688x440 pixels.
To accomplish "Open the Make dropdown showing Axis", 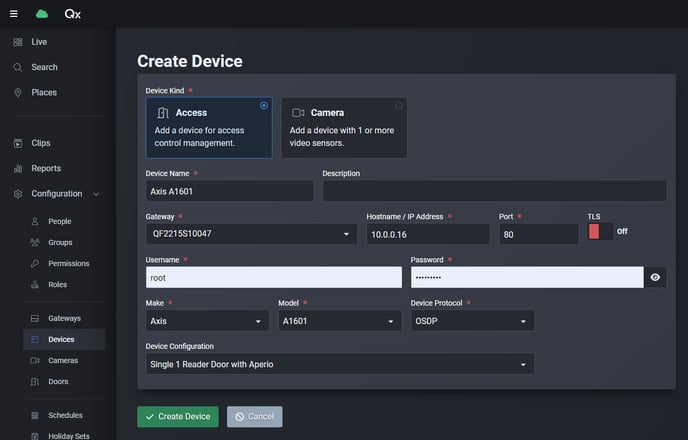I will pyautogui.click(x=207, y=321).
